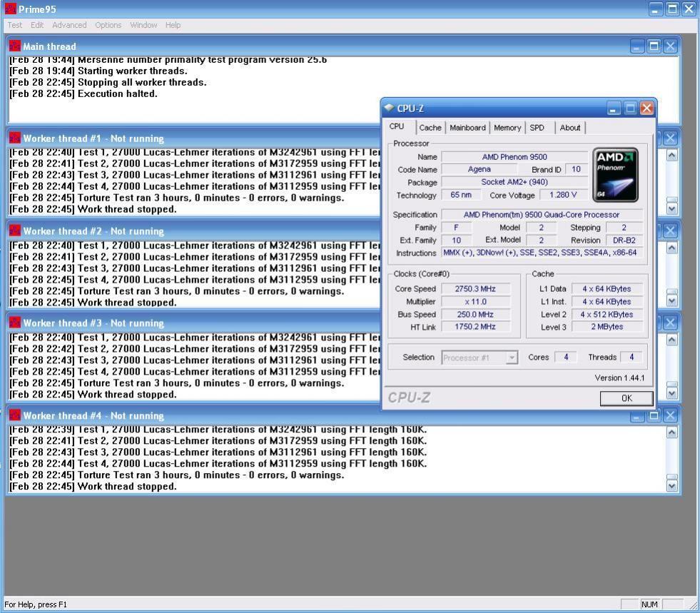Open the Edit menu
This screenshot has height=613, width=700.
[x=37, y=25]
